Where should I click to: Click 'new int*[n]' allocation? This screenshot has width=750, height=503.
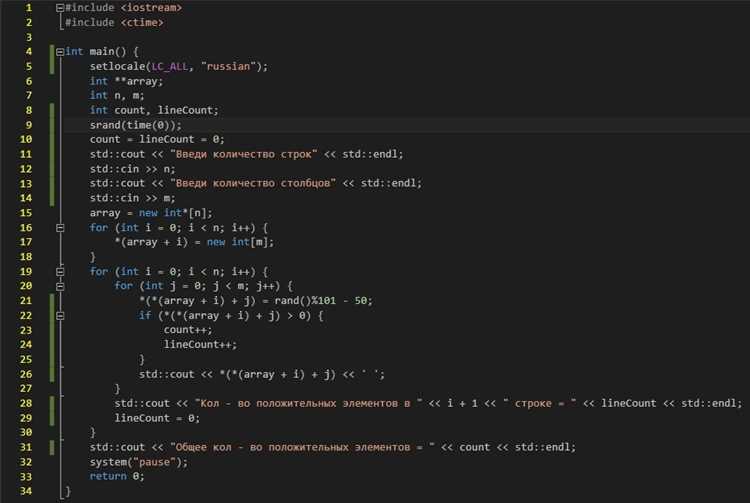pos(176,213)
